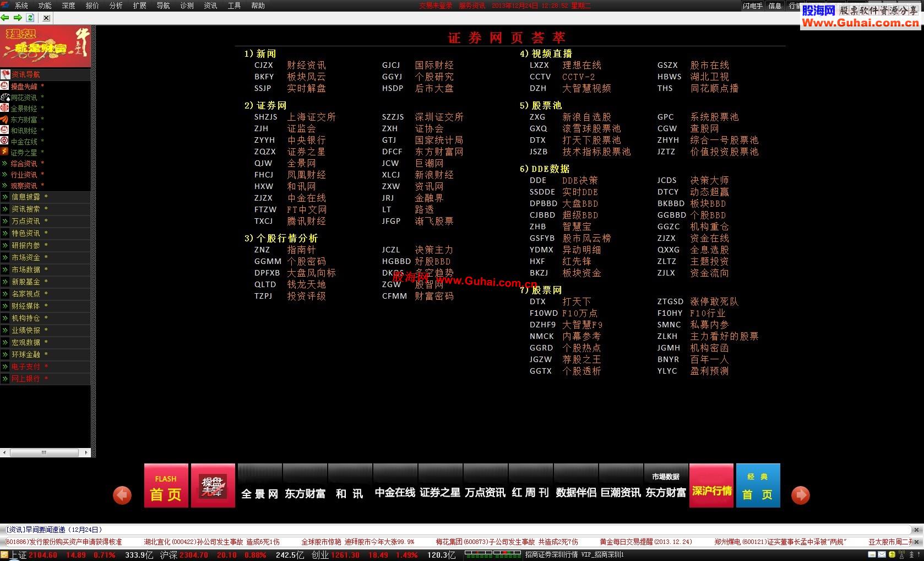Click the 操盘先峰 sidebar logo icon
The image size is (924, 561).
(4, 86)
